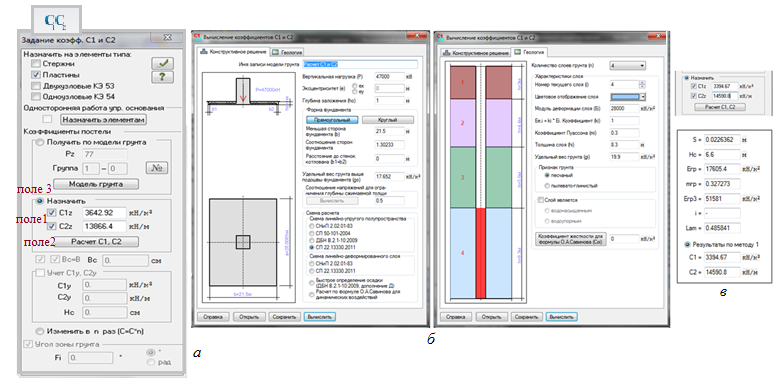Click the green checkmark apply button
This screenshot has width=776, height=383.
[x=162, y=63]
